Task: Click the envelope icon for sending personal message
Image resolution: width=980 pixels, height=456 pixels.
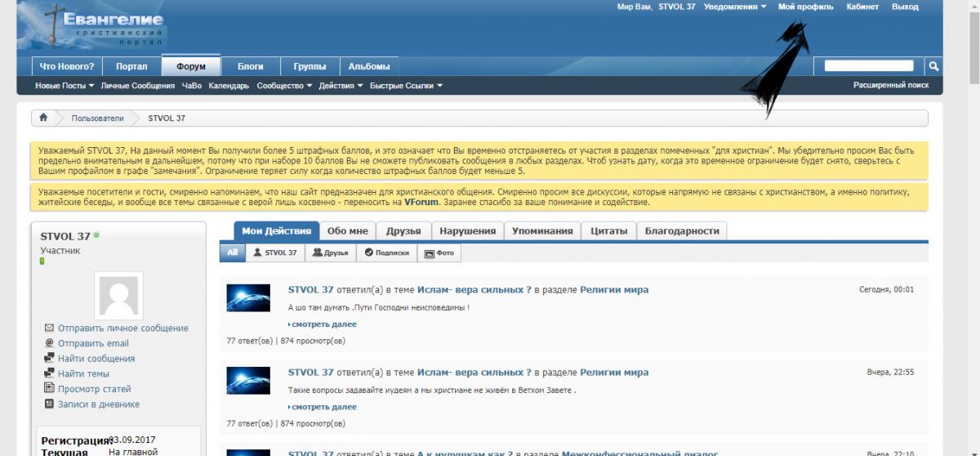Action: point(49,328)
